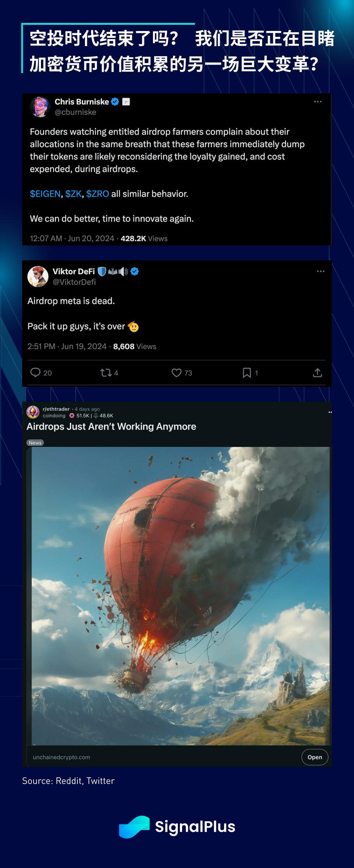This screenshot has width=354, height=868.
Task: Click Viktor DeFi's blue verified badge
Action: point(135,272)
